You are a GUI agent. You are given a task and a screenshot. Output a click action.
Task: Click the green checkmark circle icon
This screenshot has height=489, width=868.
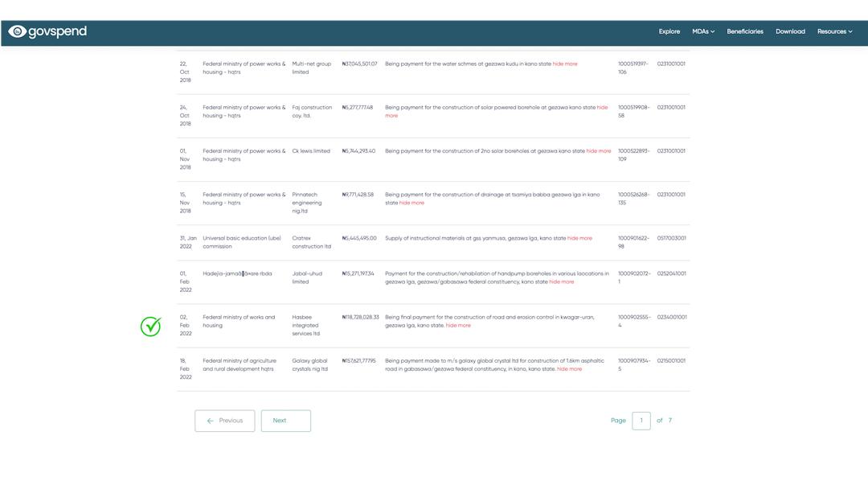click(151, 326)
